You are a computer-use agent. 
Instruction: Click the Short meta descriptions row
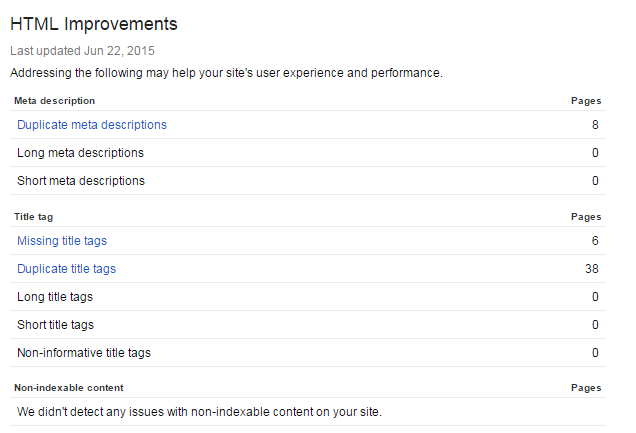308,180
